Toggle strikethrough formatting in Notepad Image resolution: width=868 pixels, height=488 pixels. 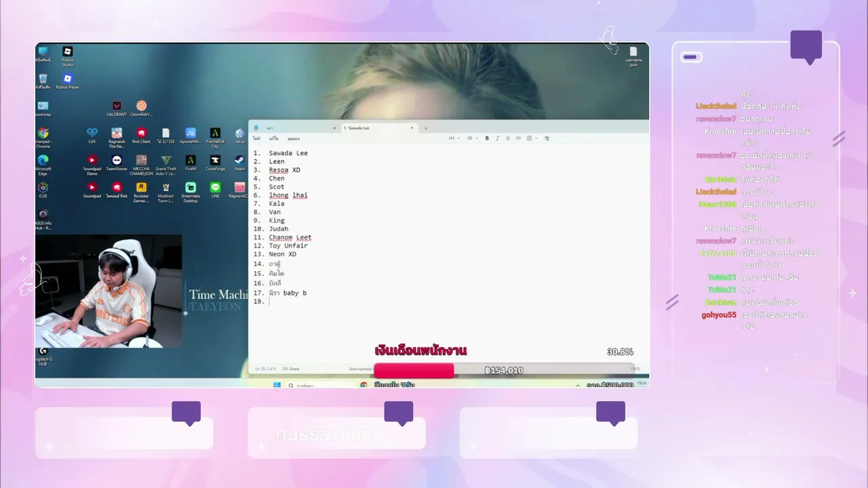point(508,138)
